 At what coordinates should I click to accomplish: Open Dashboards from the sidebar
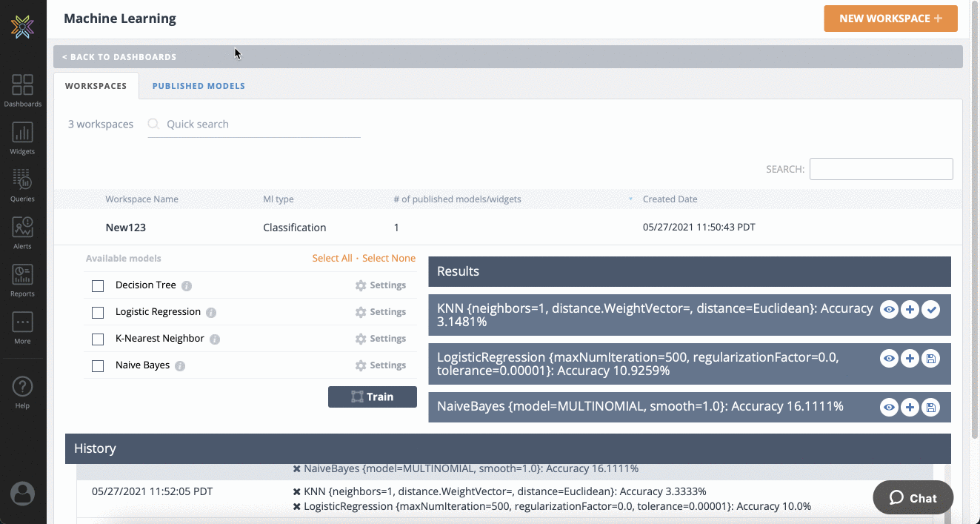22,90
